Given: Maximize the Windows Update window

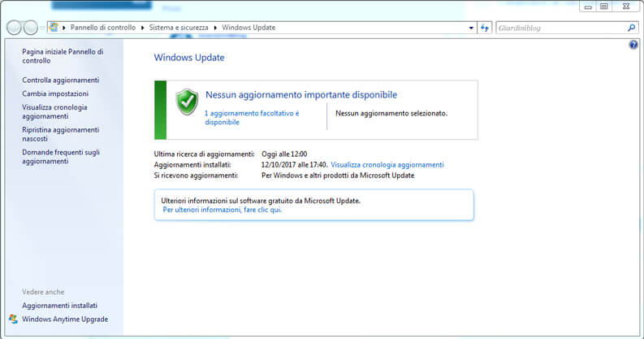Looking at the screenshot, I should click(x=604, y=7).
